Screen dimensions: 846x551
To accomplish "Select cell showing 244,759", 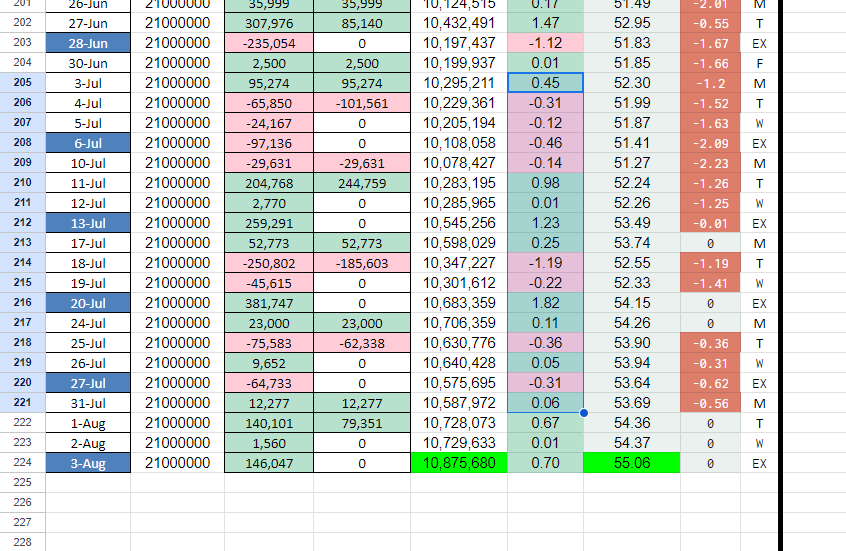I will click(x=362, y=183).
